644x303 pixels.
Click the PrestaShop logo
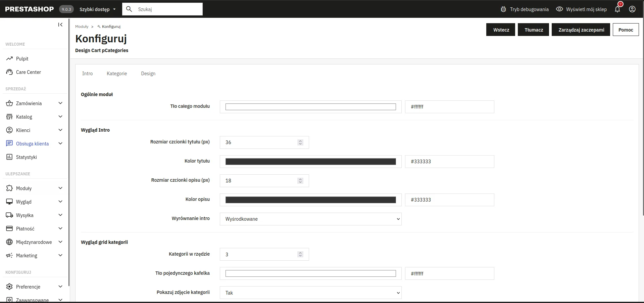[30, 9]
